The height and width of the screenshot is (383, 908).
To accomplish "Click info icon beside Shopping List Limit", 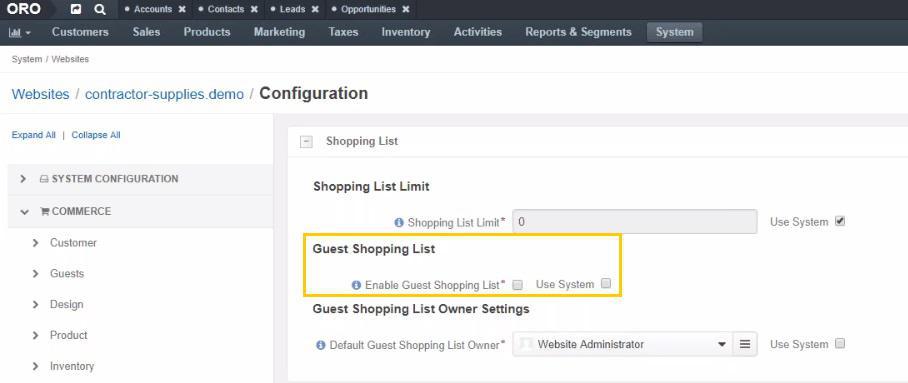I will point(398,222).
